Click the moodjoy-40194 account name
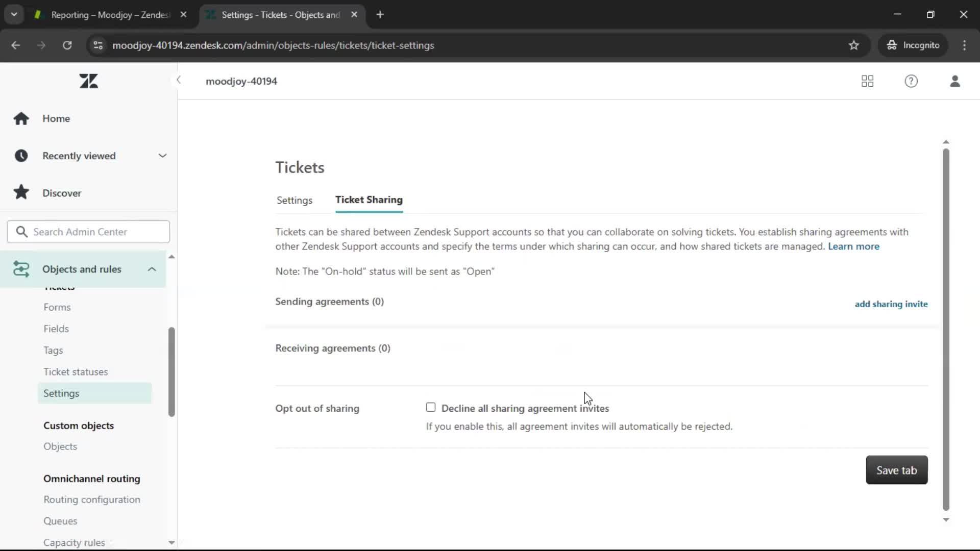This screenshot has height=551, width=980. point(241,81)
